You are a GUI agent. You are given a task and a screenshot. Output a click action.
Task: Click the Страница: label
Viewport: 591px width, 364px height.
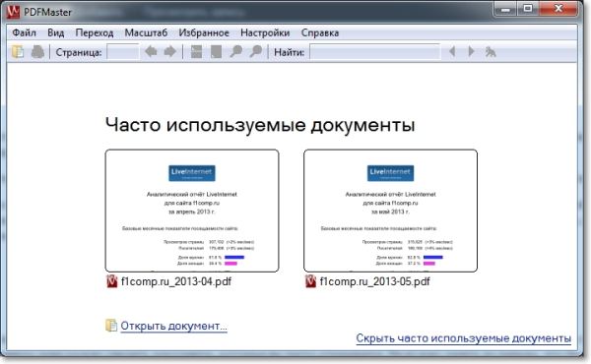coord(79,52)
